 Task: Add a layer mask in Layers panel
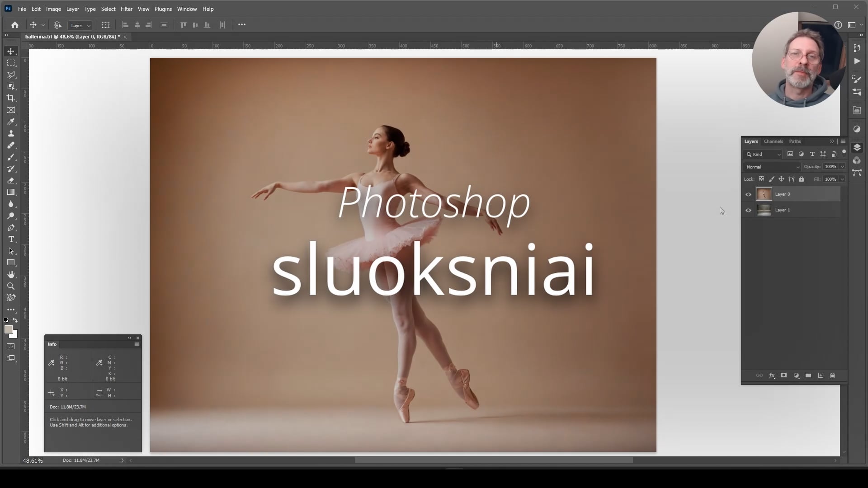pos(784,375)
